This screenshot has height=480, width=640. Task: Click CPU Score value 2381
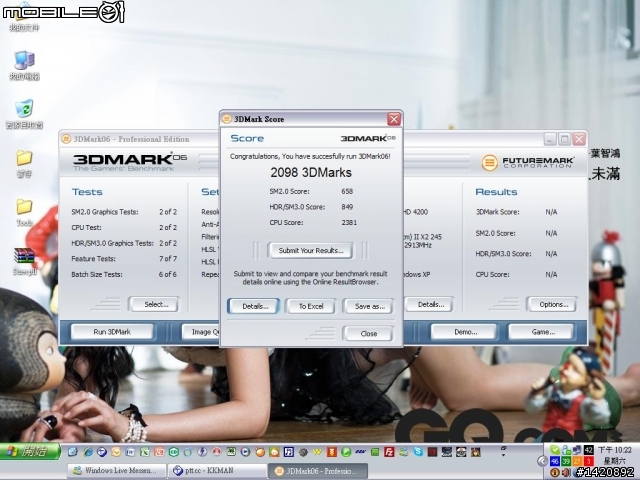[349, 222]
